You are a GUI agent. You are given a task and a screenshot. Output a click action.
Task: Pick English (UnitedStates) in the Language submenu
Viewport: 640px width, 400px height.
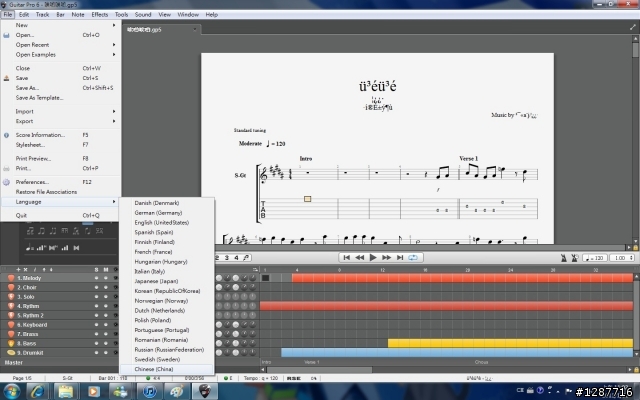coord(162,222)
